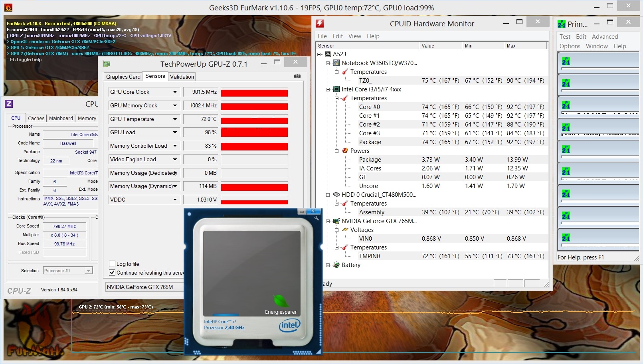Open the Memory Usage (Dedicated) dropdown

175,173
